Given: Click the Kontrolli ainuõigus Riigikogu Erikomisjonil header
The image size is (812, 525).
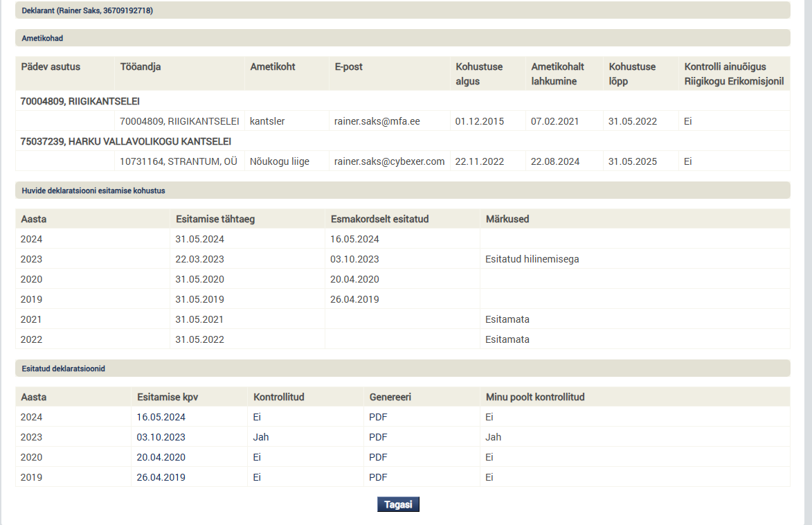Looking at the screenshot, I should point(734,73).
